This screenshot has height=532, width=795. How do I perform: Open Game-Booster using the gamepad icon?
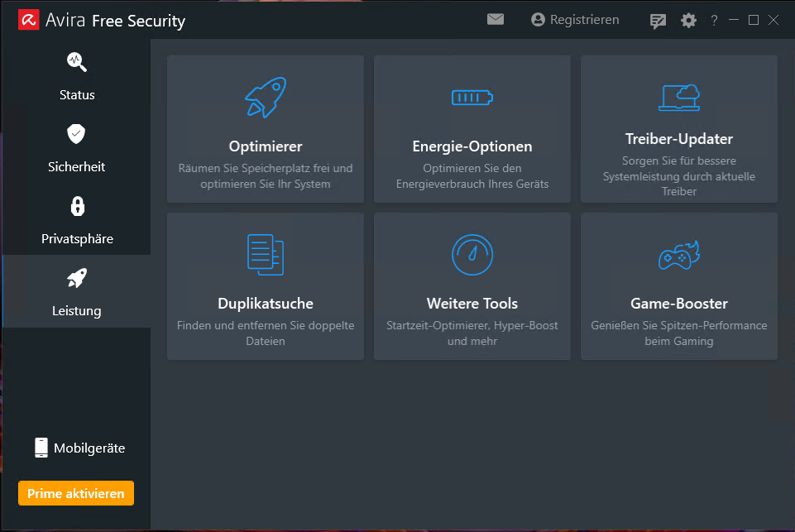click(x=679, y=256)
